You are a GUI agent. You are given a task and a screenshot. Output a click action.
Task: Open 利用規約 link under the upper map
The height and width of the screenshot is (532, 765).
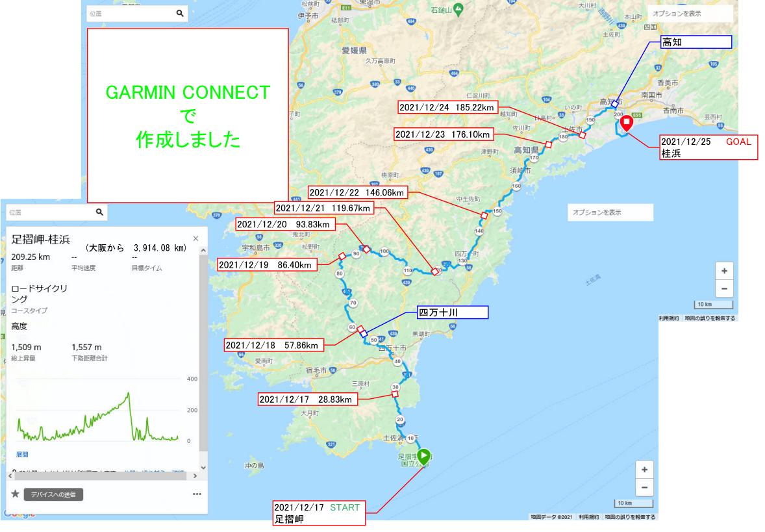tap(669, 318)
